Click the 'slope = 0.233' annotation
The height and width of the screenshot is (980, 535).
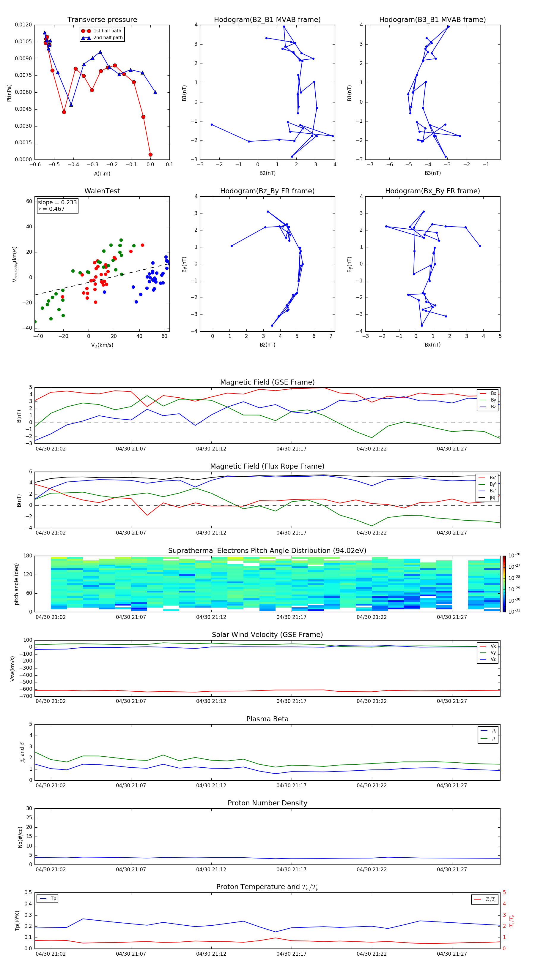point(57,203)
